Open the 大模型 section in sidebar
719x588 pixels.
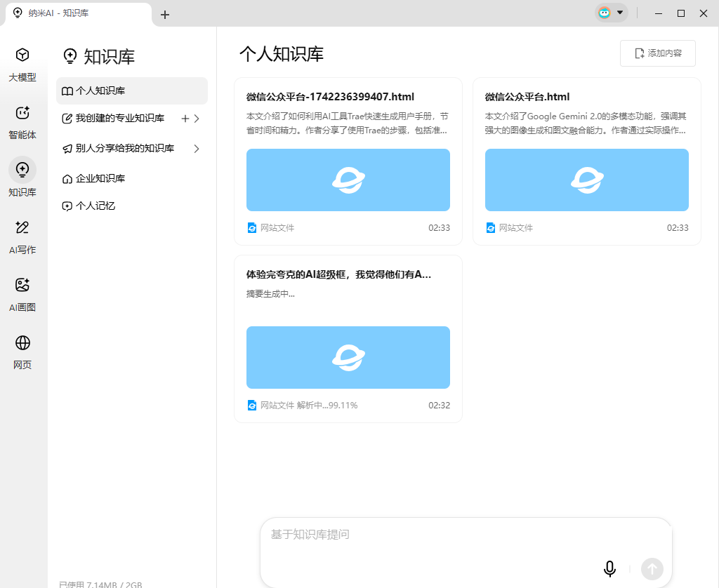pyautogui.click(x=22, y=65)
